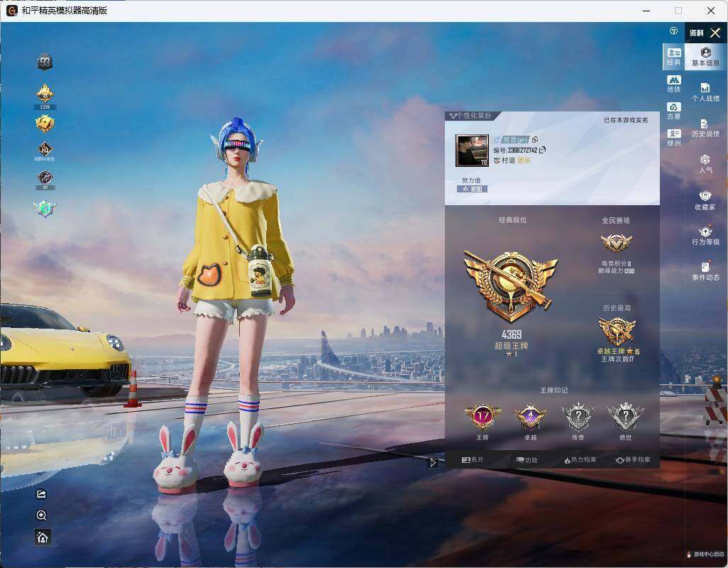The height and width of the screenshot is (568, 728).
Task: Click the share icon at lower left
Action: coord(41,493)
